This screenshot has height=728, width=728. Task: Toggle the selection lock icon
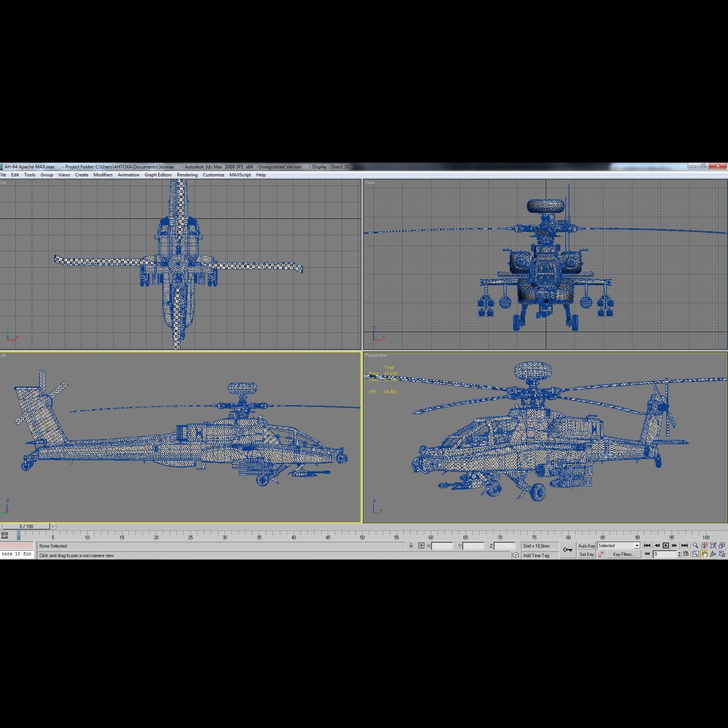coord(411,545)
